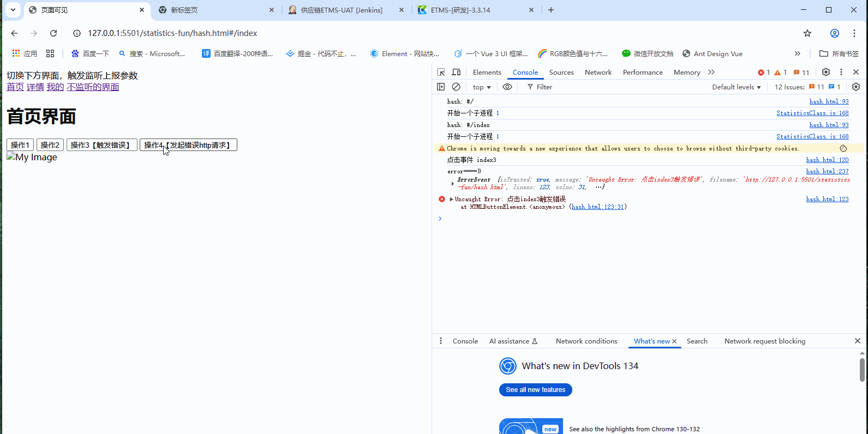Viewport: 868px width, 434px height.
Task: Switch to the Performance tab
Action: (x=643, y=72)
